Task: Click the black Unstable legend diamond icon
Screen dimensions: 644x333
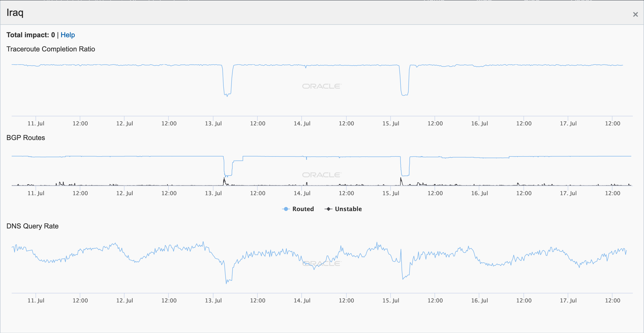Action: [328, 209]
